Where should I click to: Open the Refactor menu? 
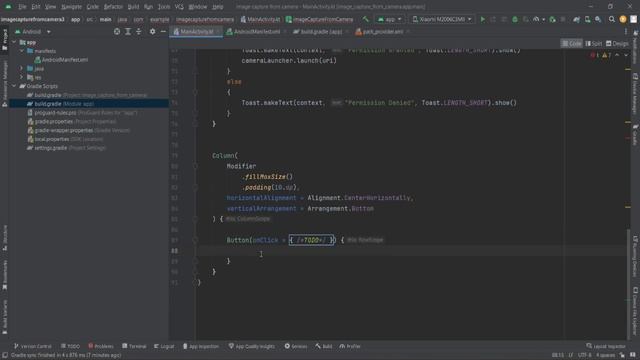[113, 7]
